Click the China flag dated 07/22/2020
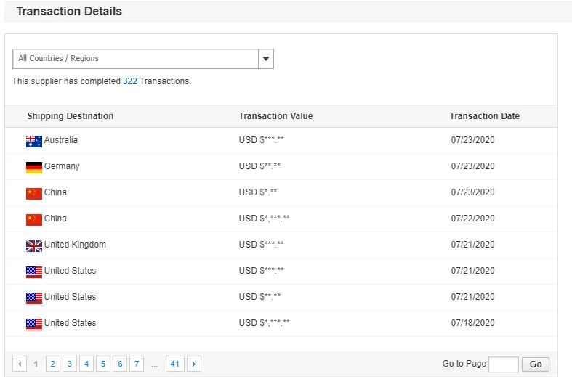The width and height of the screenshot is (572, 392). tap(33, 219)
